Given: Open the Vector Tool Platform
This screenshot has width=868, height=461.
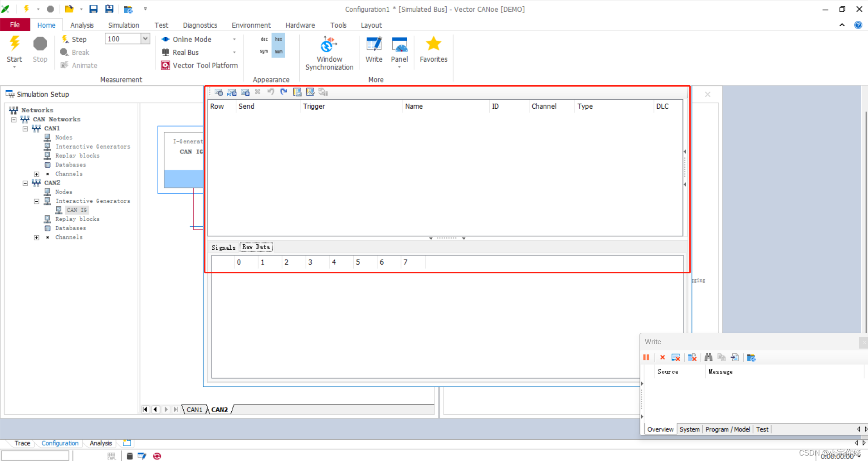Looking at the screenshot, I should (x=200, y=65).
